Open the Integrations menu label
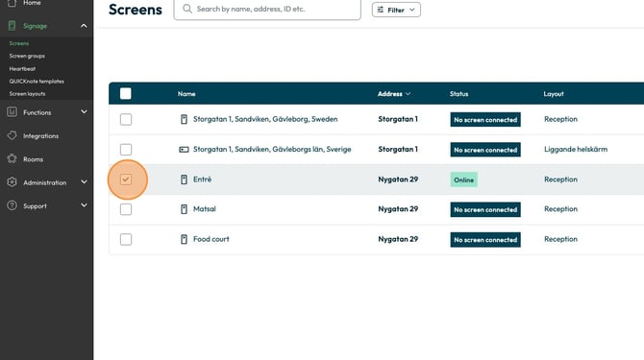The image size is (644, 360). 40,135
